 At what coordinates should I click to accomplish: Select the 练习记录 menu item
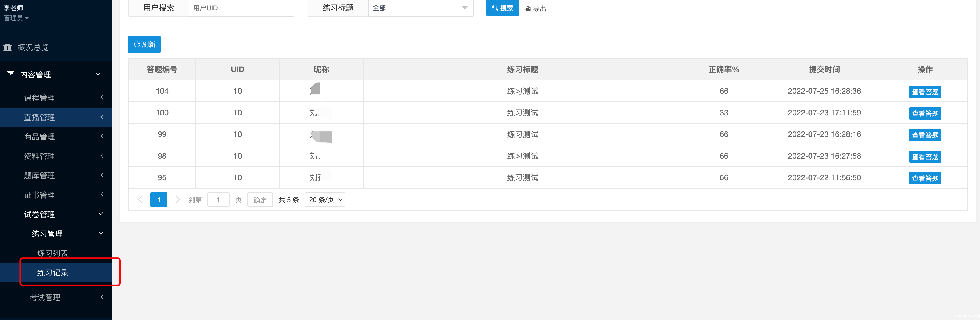pos(52,273)
